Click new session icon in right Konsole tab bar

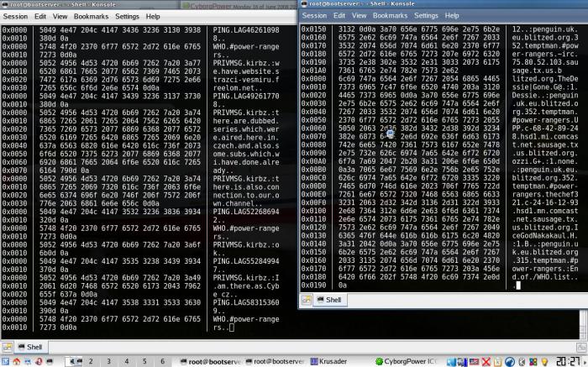point(306,300)
